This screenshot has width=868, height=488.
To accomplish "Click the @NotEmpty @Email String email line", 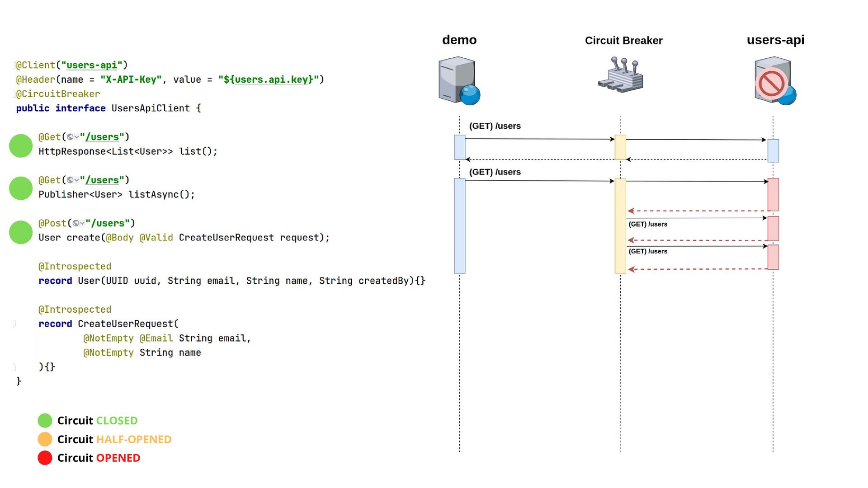I will 167,338.
